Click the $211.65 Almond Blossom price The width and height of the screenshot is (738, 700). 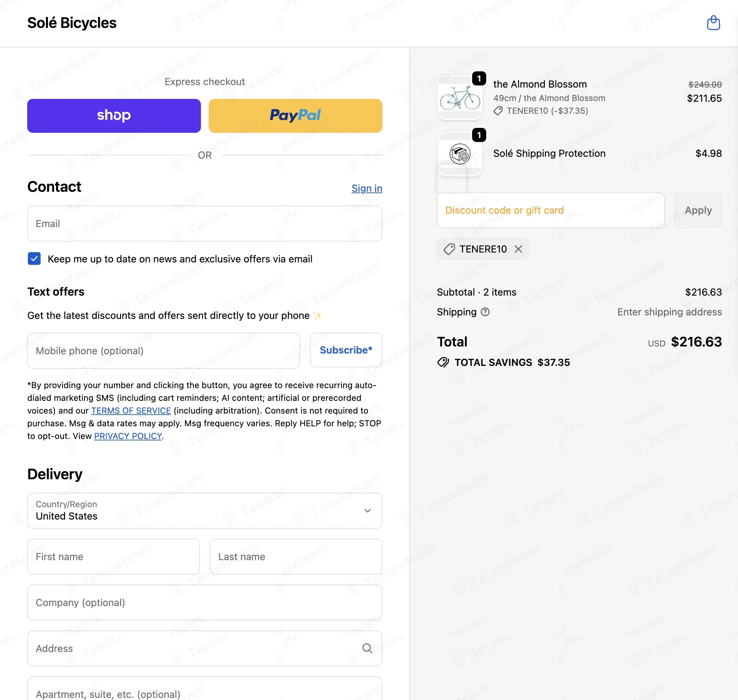(x=704, y=98)
